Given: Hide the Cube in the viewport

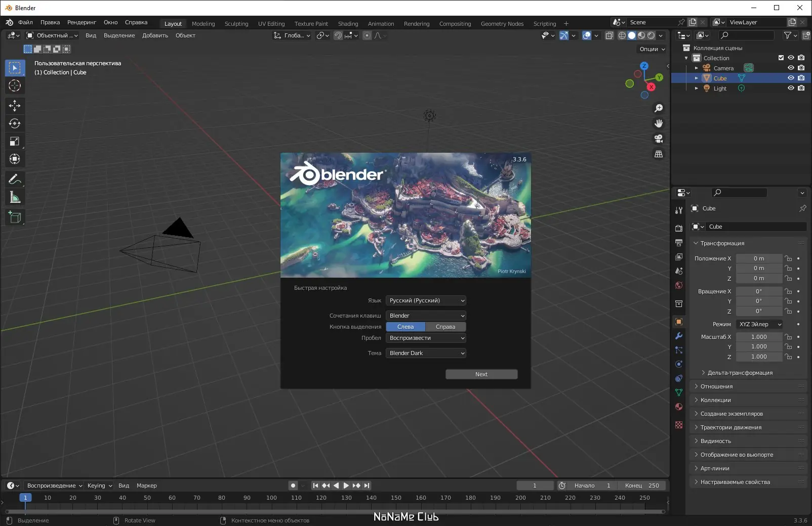Looking at the screenshot, I should 791,78.
